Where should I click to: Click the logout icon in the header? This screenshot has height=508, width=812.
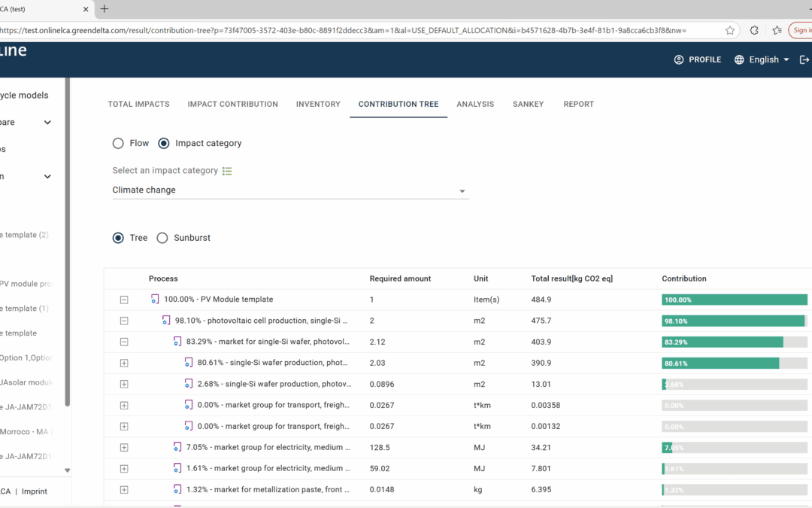point(804,59)
